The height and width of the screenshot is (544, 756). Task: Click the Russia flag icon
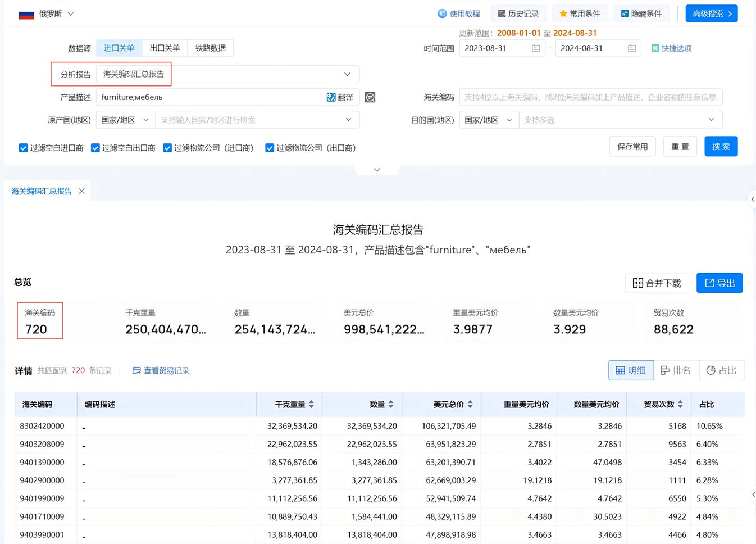26,14
